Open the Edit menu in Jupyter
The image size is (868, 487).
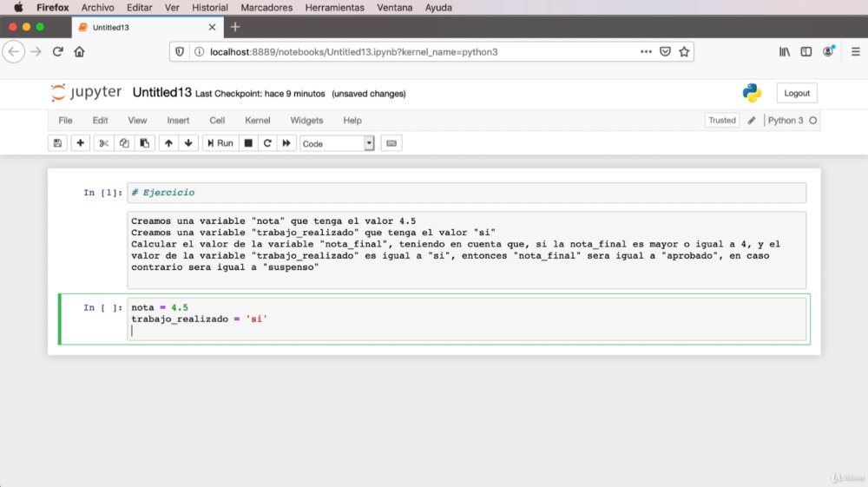100,120
